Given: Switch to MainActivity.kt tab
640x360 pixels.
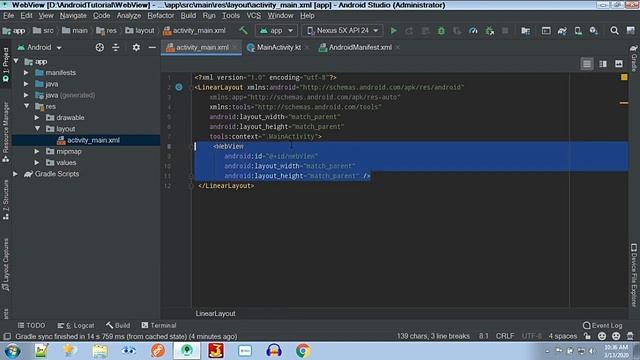Looking at the screenshot, I should point(278,47).
